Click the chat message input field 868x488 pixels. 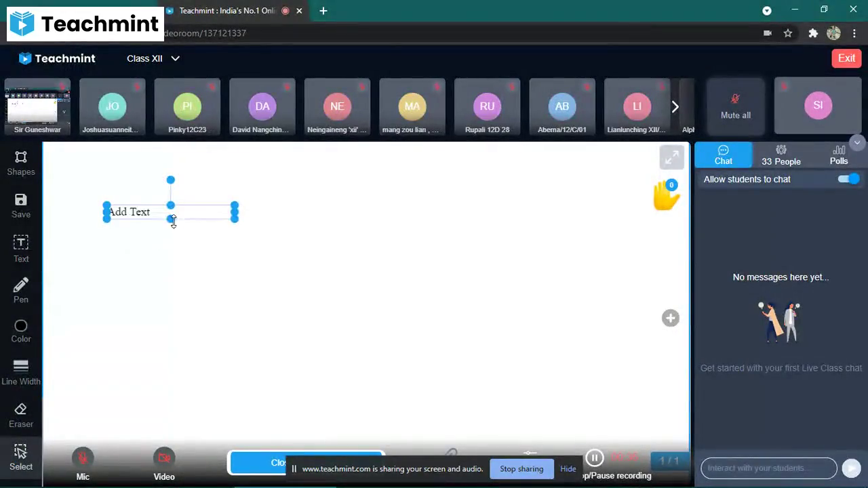pos(769,468)
